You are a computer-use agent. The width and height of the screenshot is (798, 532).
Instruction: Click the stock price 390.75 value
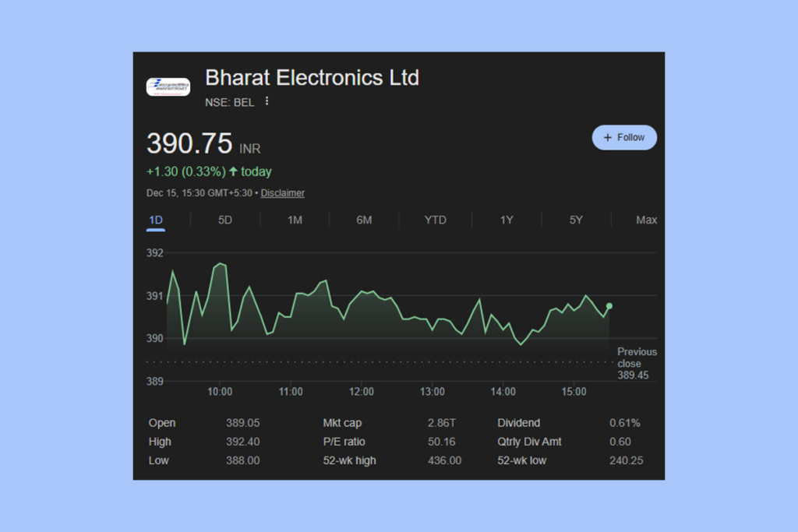pos(189,143)
